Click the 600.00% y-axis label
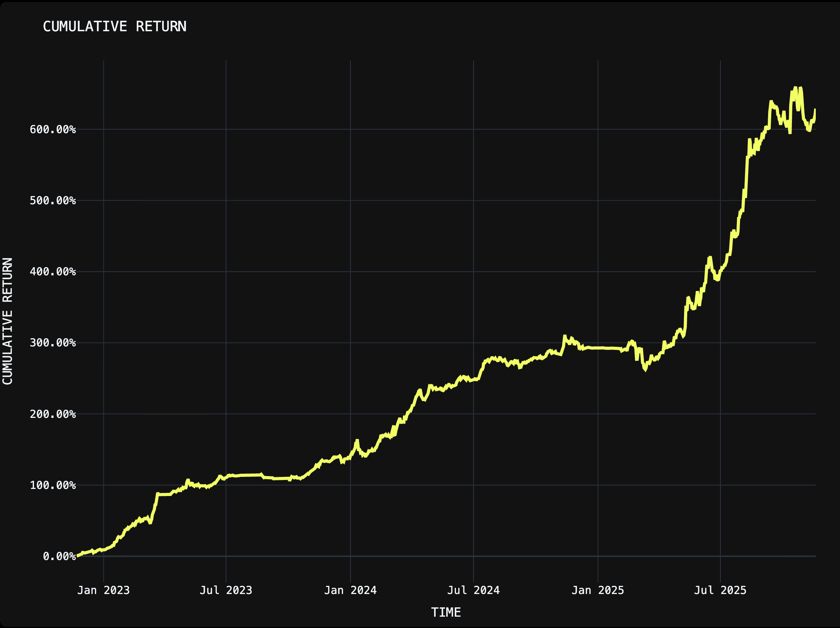 53,129
